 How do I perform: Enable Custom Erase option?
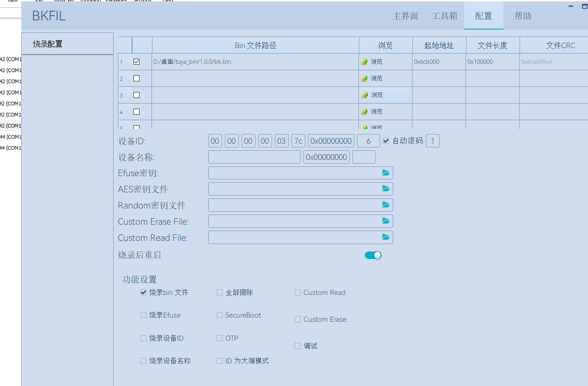pos(297,319)
